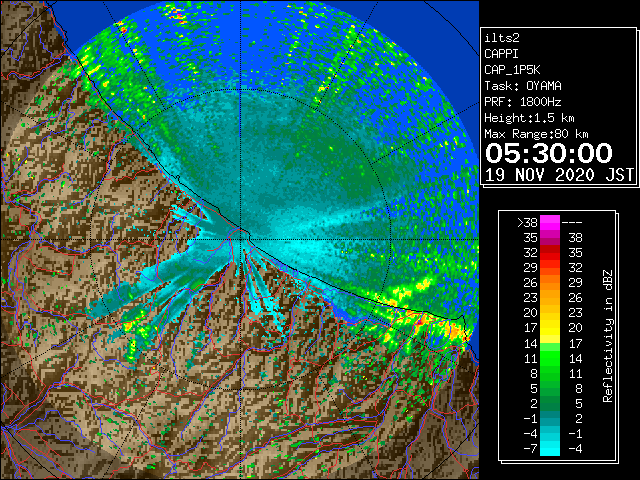Image resolution: width=640 pixels, height=480 pixels.
Task: Select the Task: OYAMA line
Action: 523,86
